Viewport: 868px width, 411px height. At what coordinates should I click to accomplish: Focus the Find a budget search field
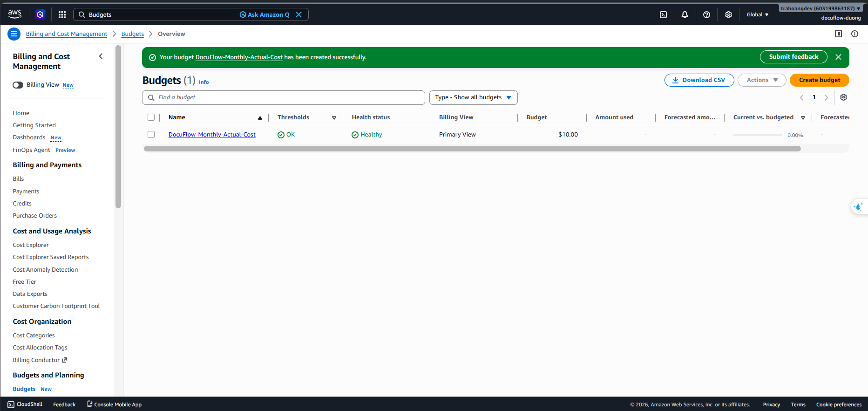tap(284, 97)
